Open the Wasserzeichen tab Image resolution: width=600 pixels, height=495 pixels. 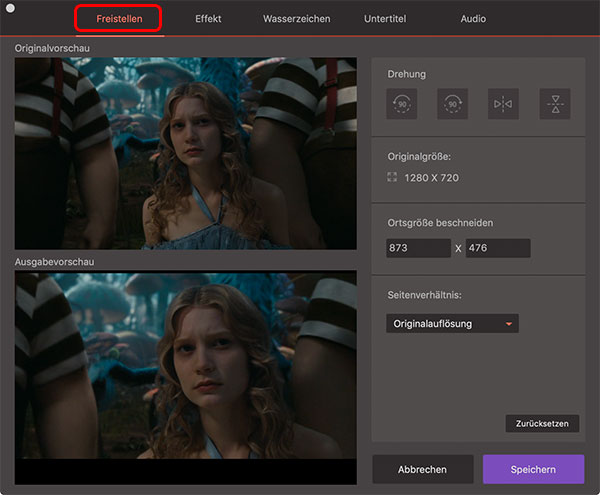[x=297, y=19]
